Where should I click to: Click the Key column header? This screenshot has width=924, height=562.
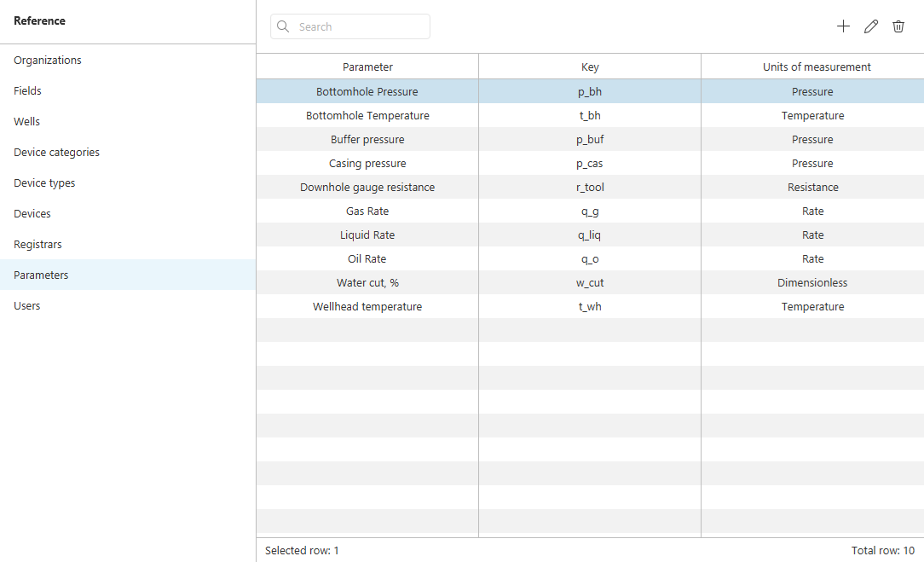(590, 67)
